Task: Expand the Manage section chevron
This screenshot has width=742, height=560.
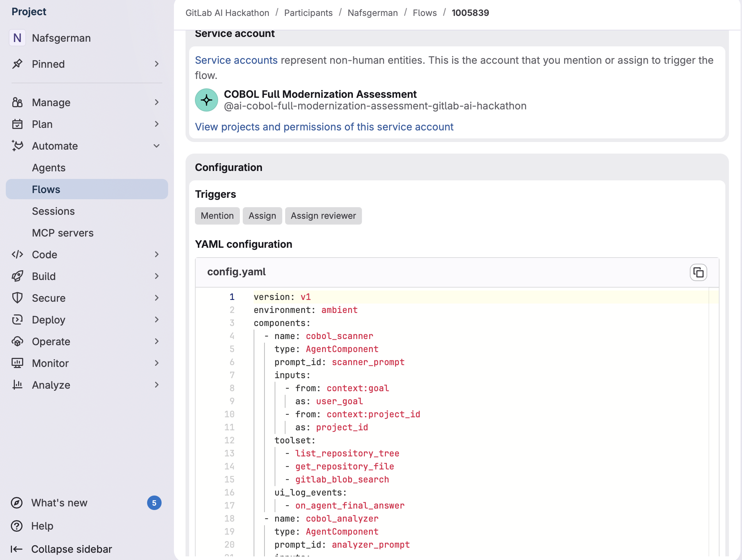Action: [x=157, y=103]
